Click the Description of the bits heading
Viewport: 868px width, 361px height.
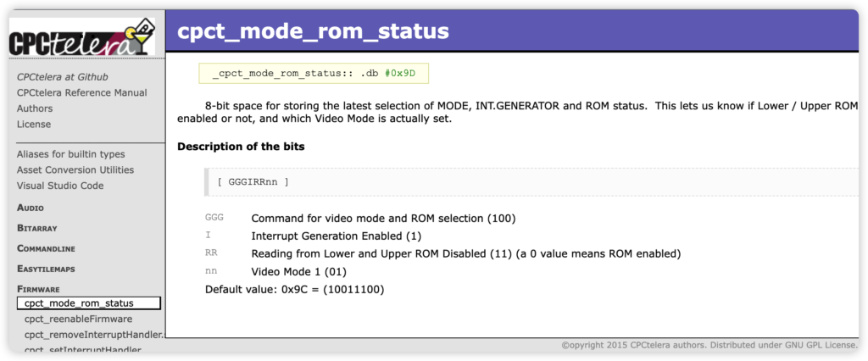pyautogui.click(x=241, y=147)
